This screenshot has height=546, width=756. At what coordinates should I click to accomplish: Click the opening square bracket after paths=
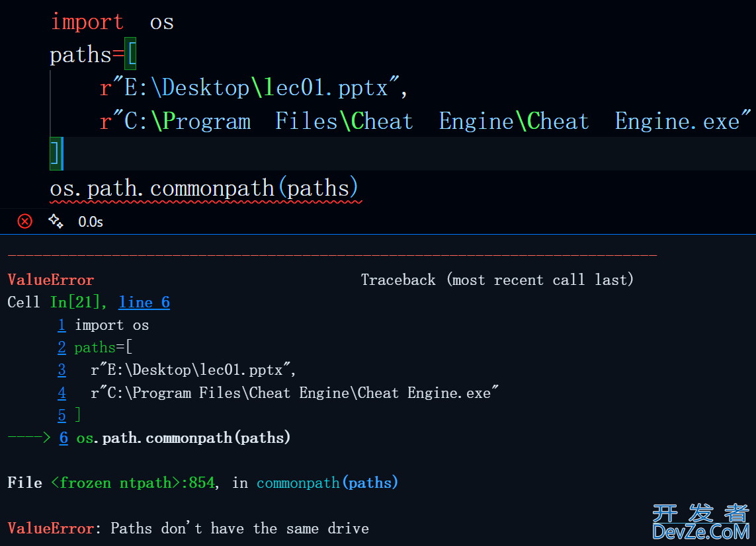(x=130, y=54)
